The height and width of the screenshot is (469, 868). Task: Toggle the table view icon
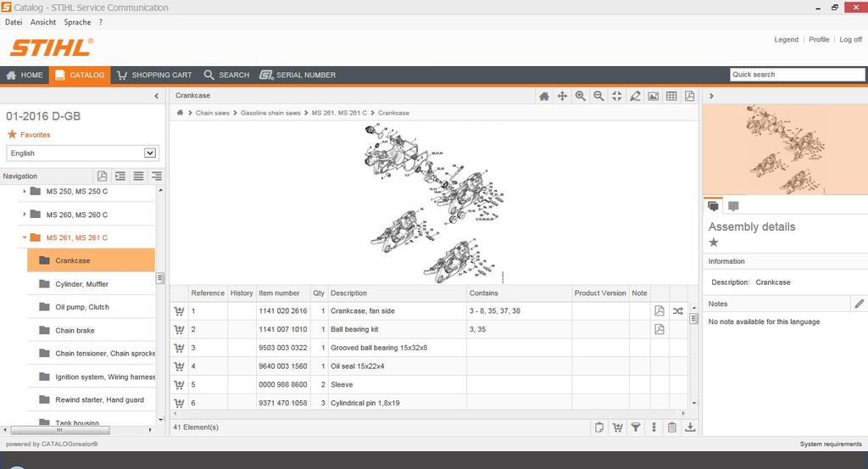point(671,96)
